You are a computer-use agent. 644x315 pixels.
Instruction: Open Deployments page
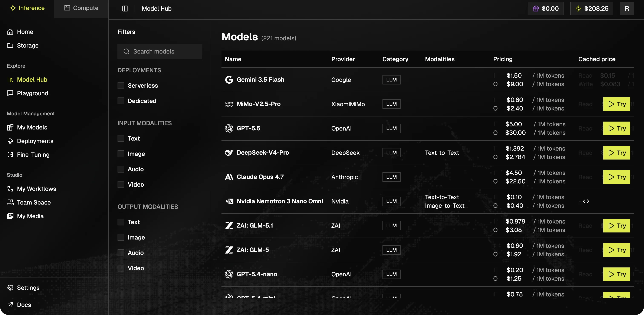point(30,141)
